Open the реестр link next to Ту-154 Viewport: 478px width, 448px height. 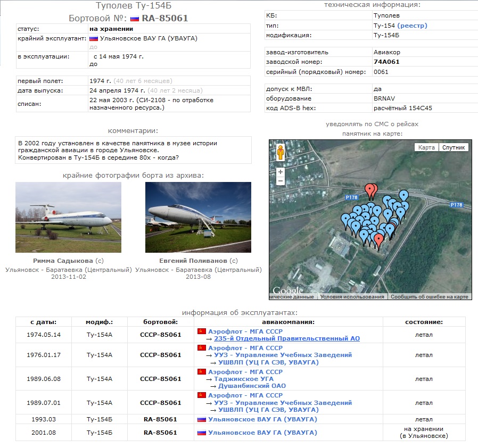412,26
